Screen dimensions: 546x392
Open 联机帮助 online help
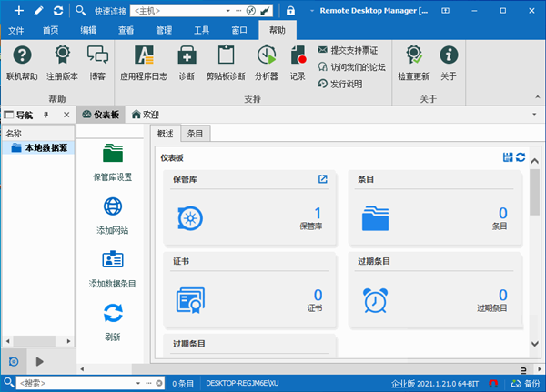point(22,60)
